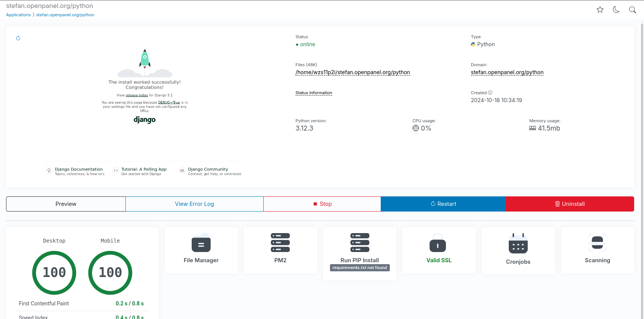Click the Run PIP Install icon
Image resolution: width=644 pixels, height=319 pixels.
pyautogui.click(x=360, y=243)
